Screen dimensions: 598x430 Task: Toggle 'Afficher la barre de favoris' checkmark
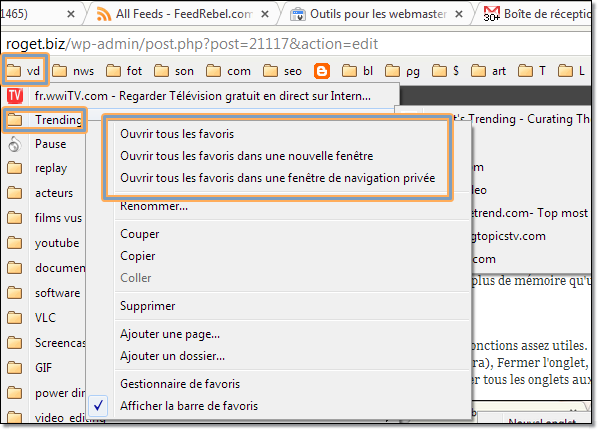coord(98,405)
